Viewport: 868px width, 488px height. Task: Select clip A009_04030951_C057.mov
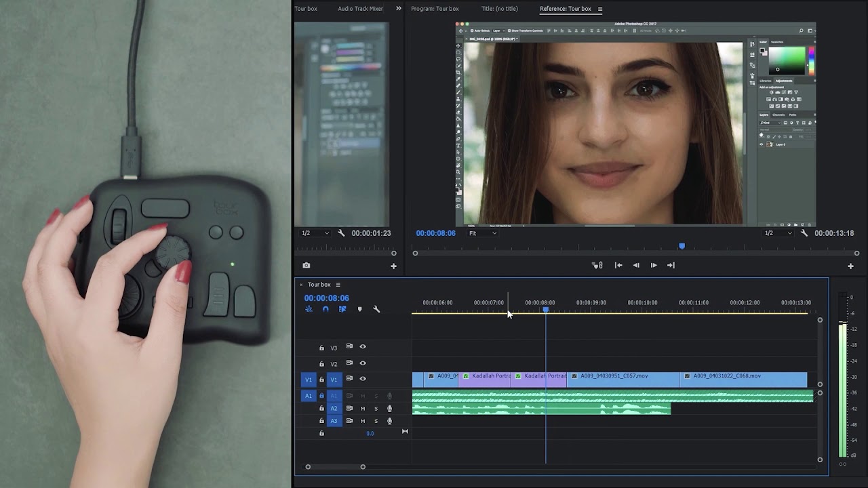623,379
